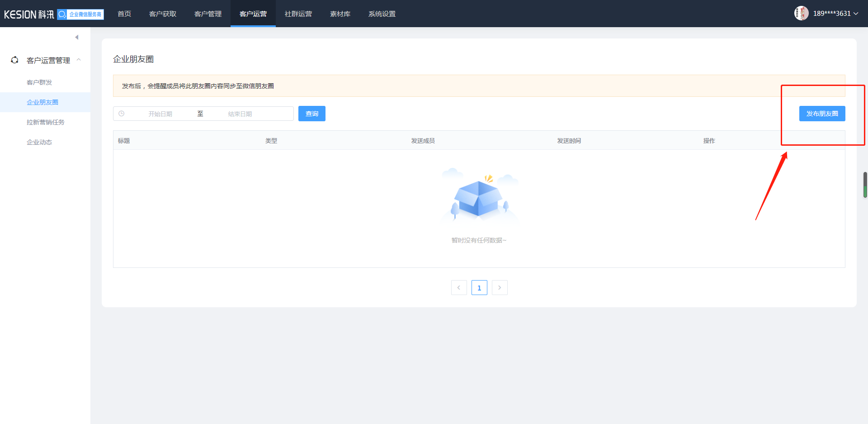Click the user avatar picture
This screenshot has height=424, width=868.
tap(801, 14)
